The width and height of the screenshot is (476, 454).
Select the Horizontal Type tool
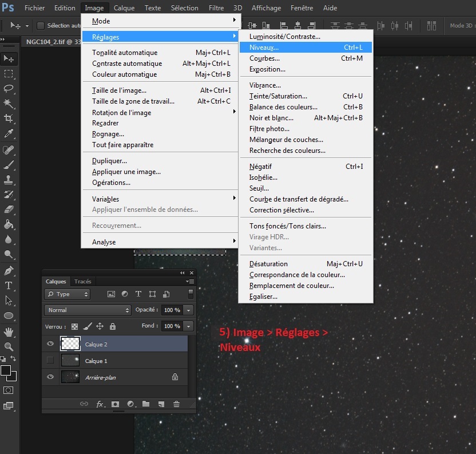point(9,286)
